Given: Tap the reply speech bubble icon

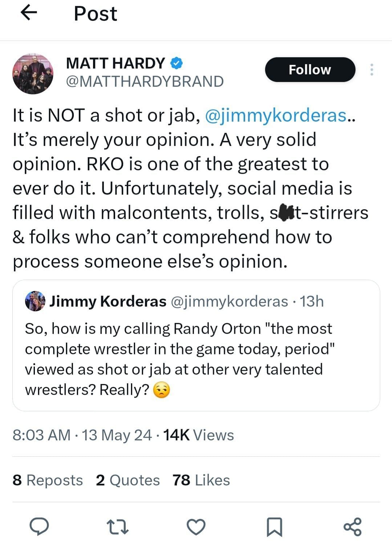Looking at the screenshot, I should [39, 526].
